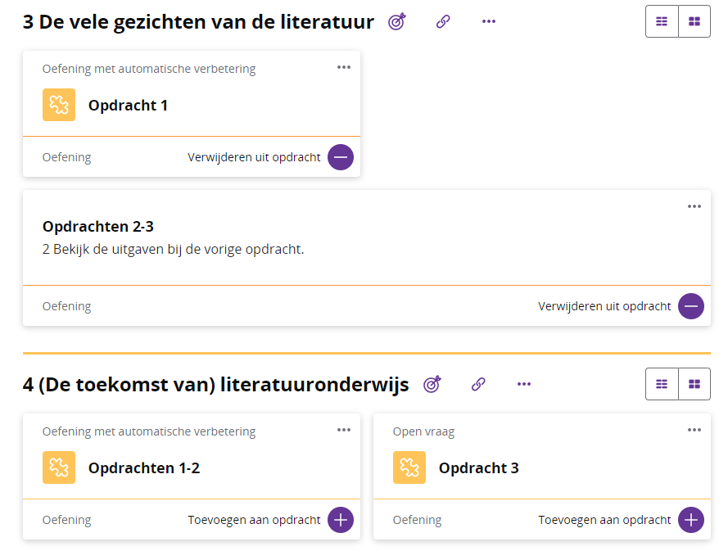Copy the link icon beside chapter 4 title
Screen dimensions: 728x560
(x=478, y=384)
